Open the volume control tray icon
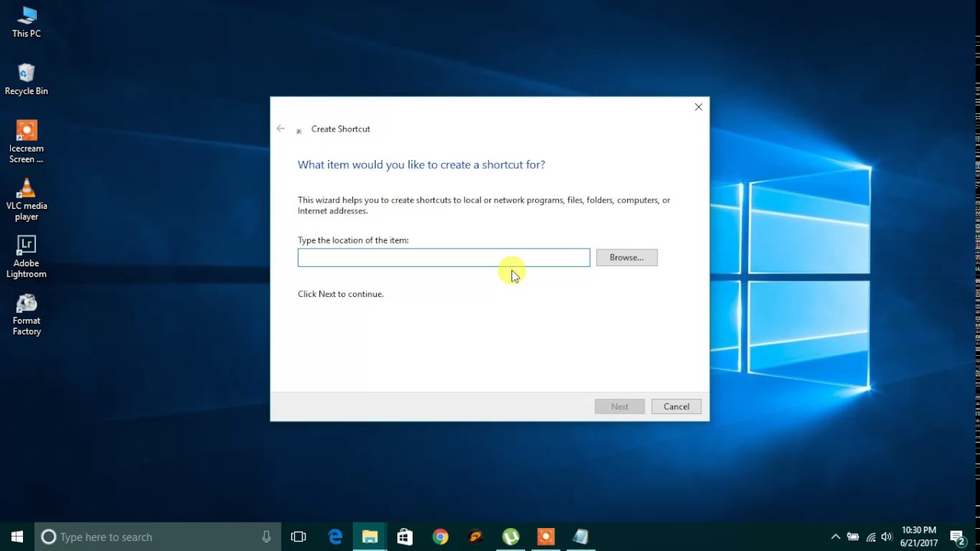The height and width of the screenshot is (551, 980). coord(887,536)
